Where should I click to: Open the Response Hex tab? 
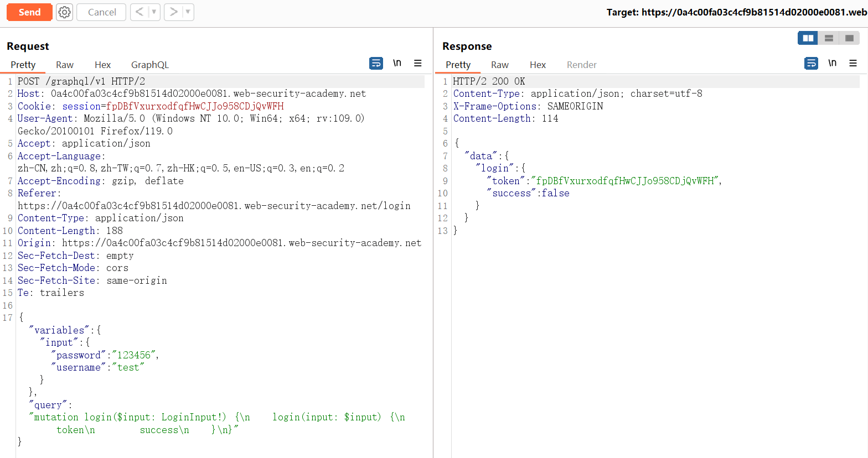tap(538, 65)
